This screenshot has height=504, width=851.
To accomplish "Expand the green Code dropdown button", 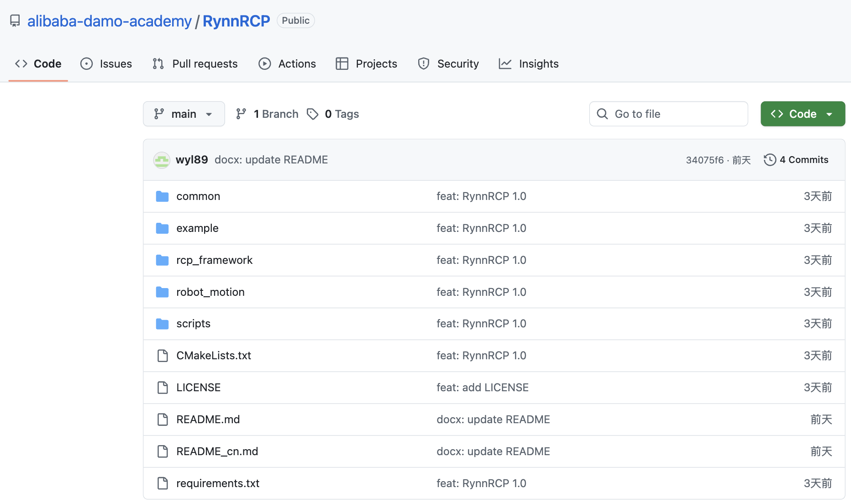I will click(x=802, y=114).
